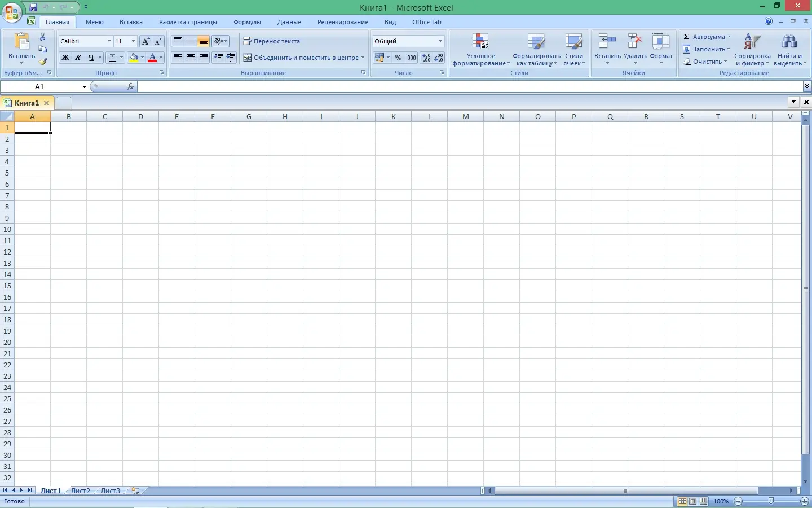Click Формат cells button
The width and height of the screenshot is (812, 508).
661,50
